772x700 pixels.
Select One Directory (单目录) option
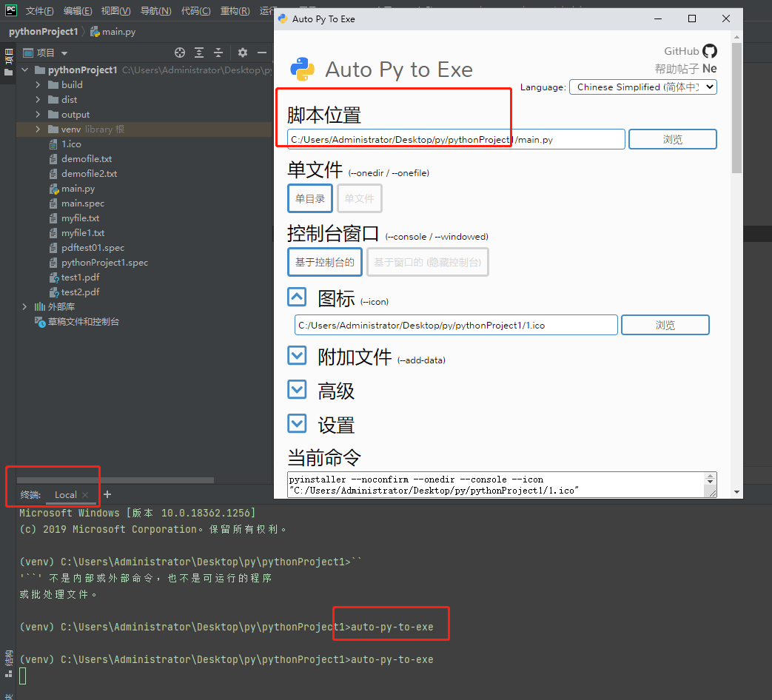310,198
